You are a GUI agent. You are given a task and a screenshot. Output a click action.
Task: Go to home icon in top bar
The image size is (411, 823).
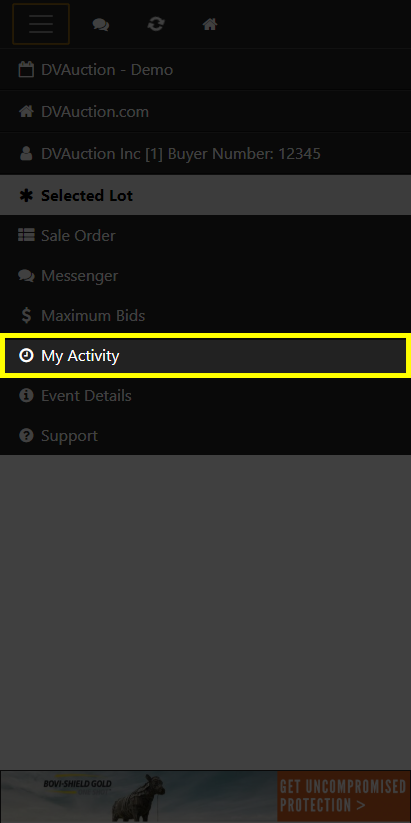[x=210, y=24]
